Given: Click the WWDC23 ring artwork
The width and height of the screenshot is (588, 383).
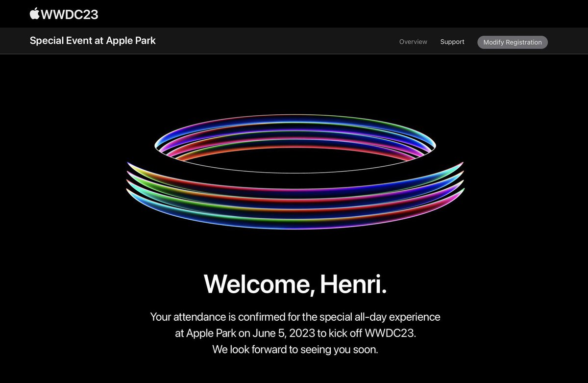Looking at the screenshot, I should click(x=295, y=172).
